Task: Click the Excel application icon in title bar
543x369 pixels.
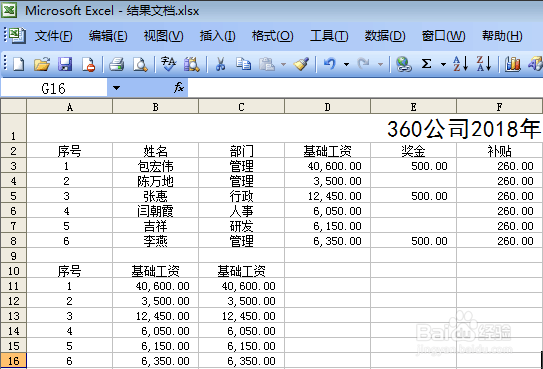Action: (x=10, y=10)
